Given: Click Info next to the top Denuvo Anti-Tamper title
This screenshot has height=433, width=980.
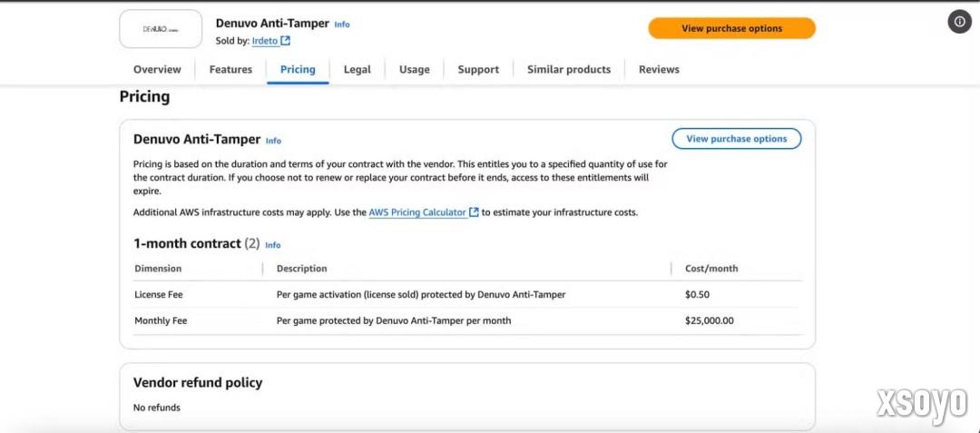Looking at the screenshot, I should pos(342,25).
